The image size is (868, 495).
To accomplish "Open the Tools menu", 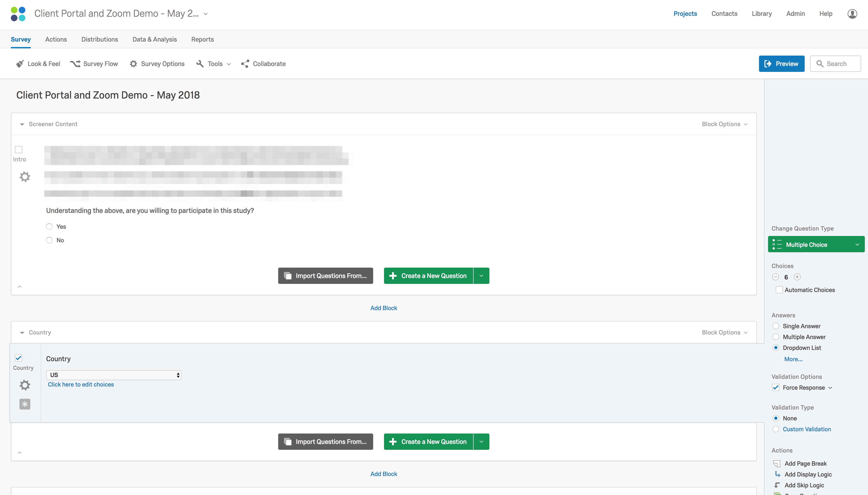I will [x=213, y=64].
